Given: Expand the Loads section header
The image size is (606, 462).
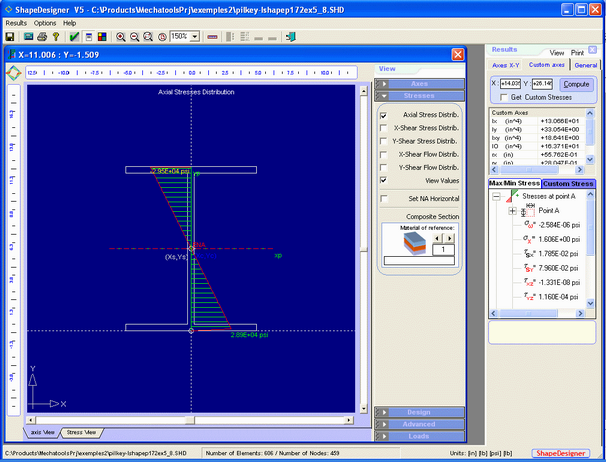Looking at the screenshot, I should (419, 436).
